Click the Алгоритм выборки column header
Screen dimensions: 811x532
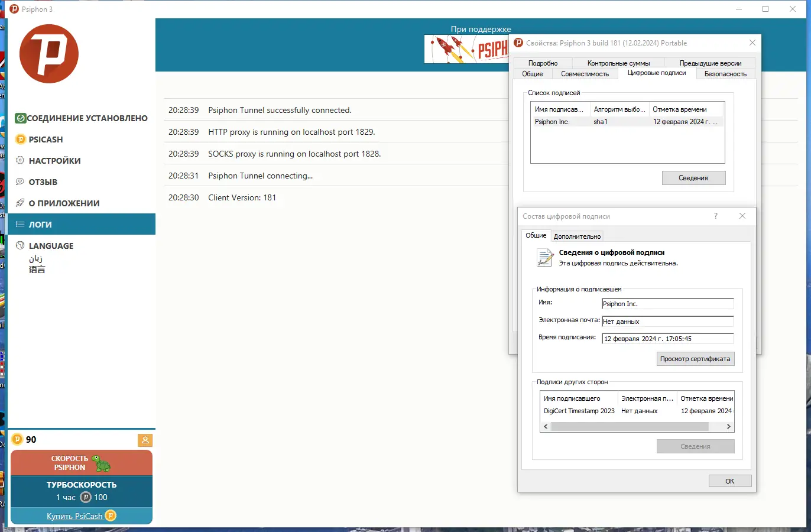619,109
